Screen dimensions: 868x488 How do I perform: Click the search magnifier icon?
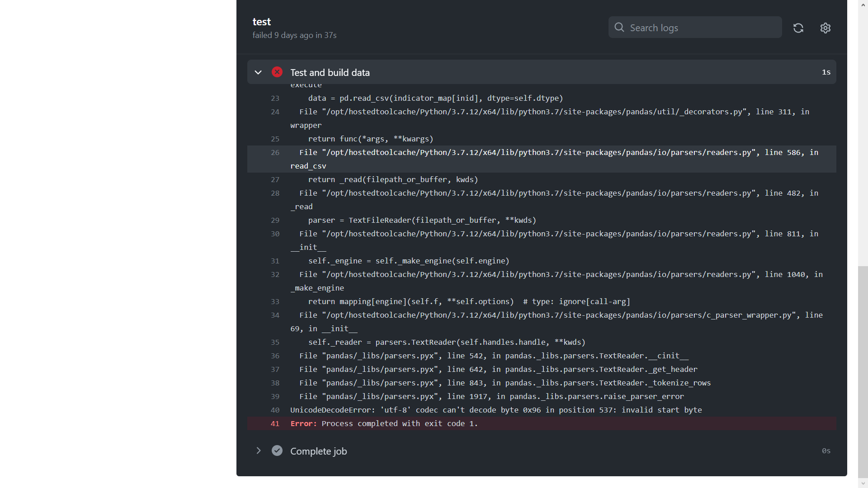[619, 27]
